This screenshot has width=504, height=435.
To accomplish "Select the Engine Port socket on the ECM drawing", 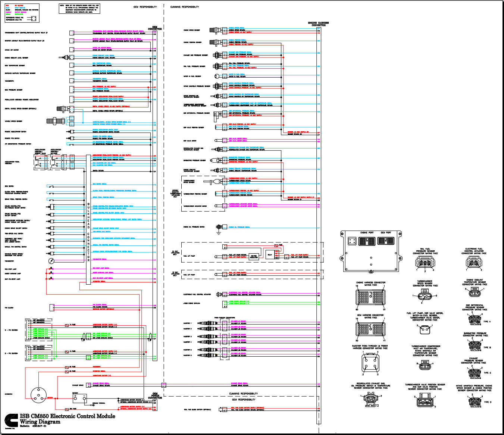I will coord(367,241).
